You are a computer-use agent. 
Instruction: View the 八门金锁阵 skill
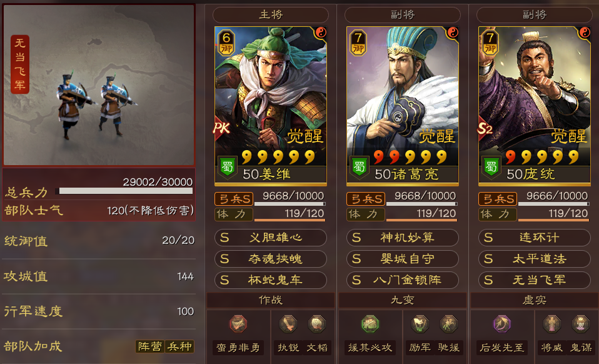click(402, 280)
